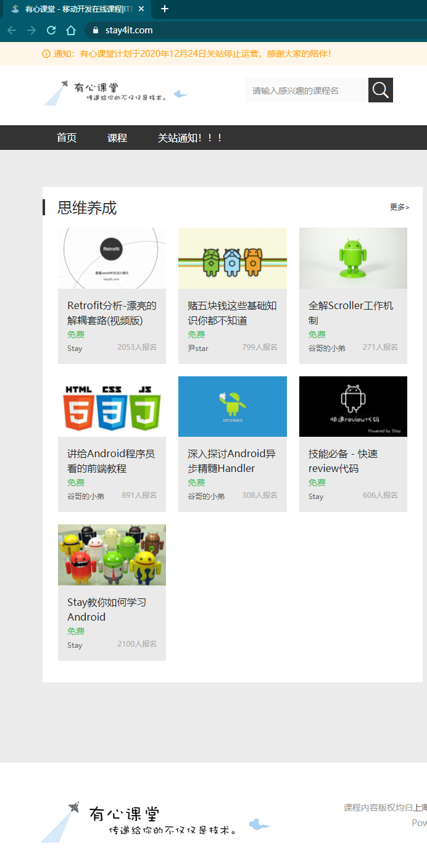427x868 pixels.
Task: Select the 有心课堂 browser tab
Action: tap(77, 9)
